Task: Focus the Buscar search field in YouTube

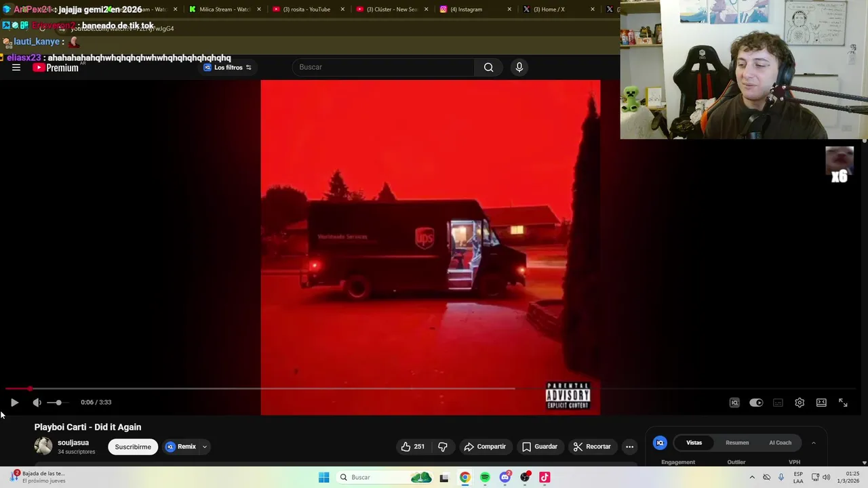Action: click(x=383, y=67)
